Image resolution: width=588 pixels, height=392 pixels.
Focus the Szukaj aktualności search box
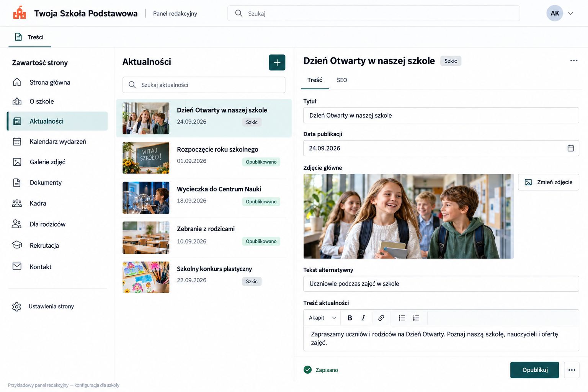point(204,85)
